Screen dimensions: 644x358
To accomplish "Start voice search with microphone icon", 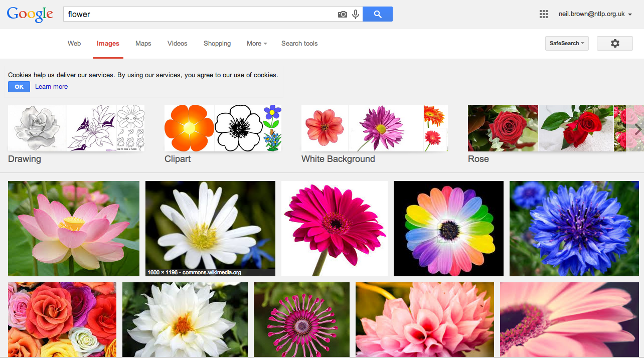I will pos(356,15).
